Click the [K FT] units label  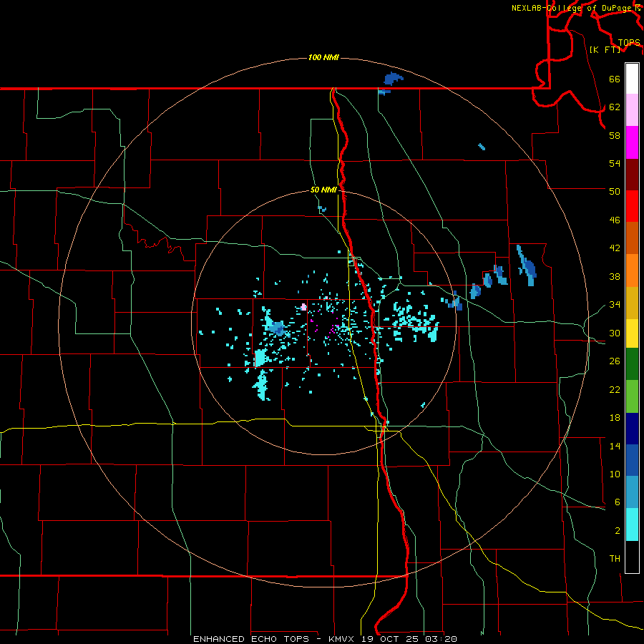coord(605,49)
